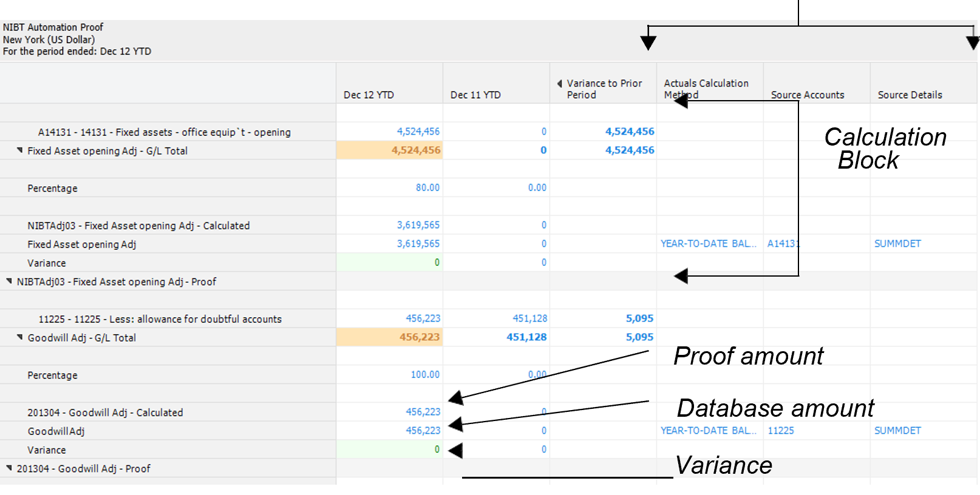Select orange-highlighted 456,223 Goodwill total cell

pyautogui.click(x=419, y=337)
